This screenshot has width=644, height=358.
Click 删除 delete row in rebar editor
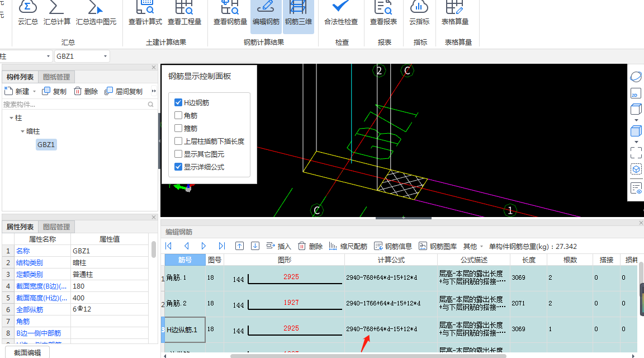click(310, 246)
